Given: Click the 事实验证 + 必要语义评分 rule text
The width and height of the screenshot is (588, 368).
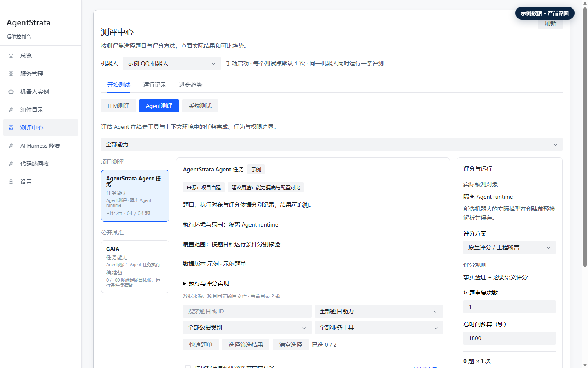Looking at the screenshot, I should [495, 277].
